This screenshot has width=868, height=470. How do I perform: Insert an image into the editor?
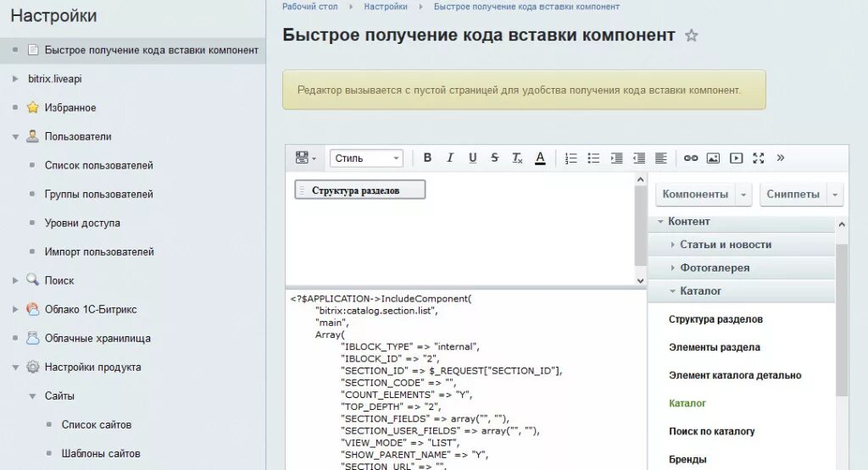click(x=714, y=158)
